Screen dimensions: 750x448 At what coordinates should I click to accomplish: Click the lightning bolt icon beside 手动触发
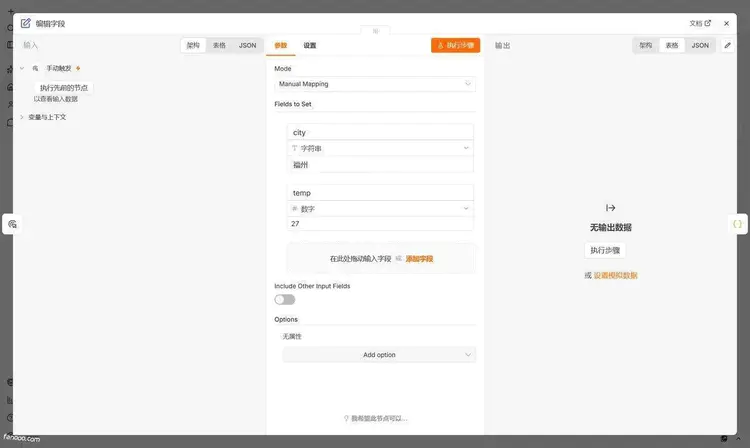coord(78,68)
